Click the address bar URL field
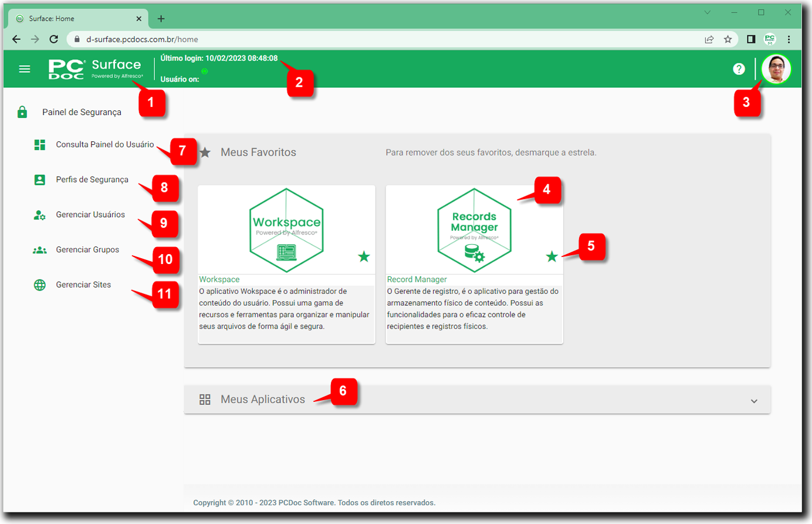This screenshot has width=812, height=524. tap(402, 39)
